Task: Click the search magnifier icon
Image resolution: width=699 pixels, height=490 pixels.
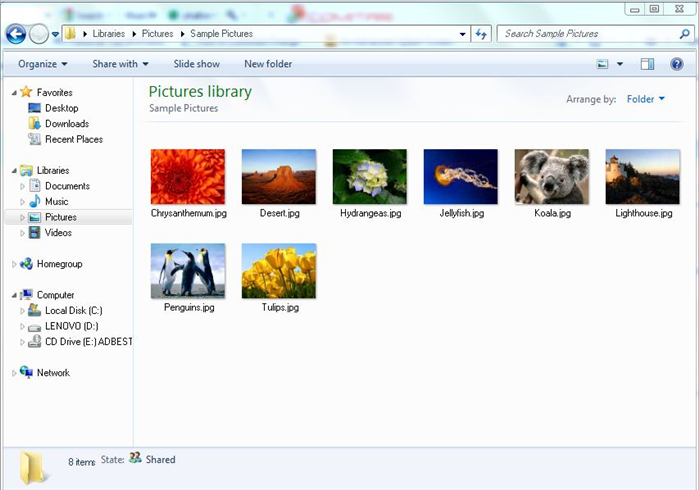Action: pos(684,34)
